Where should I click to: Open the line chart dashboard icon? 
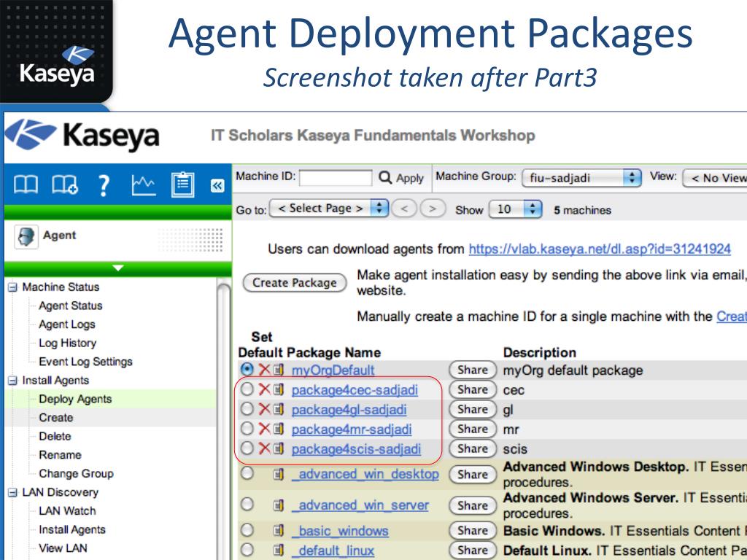click(x=144, y=184)
